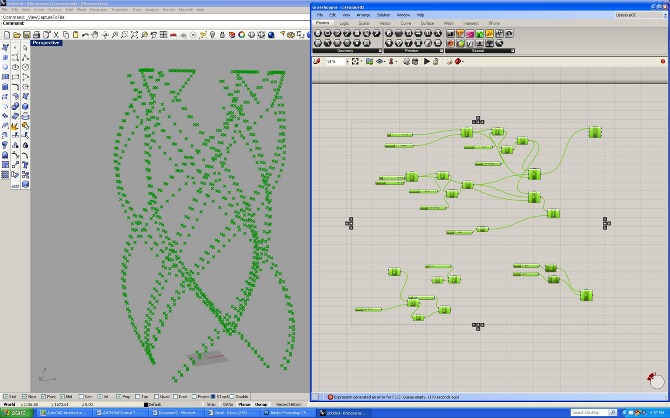
Task: Toggle the Point osnap checkbox
Action: (43, 397)
